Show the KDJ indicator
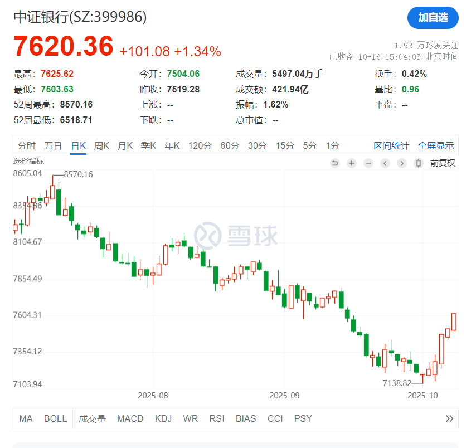 pos(163,419)
